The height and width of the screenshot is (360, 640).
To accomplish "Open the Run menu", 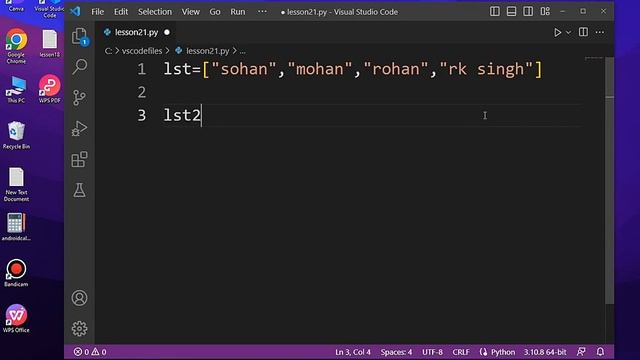I will tap(238, 12).
